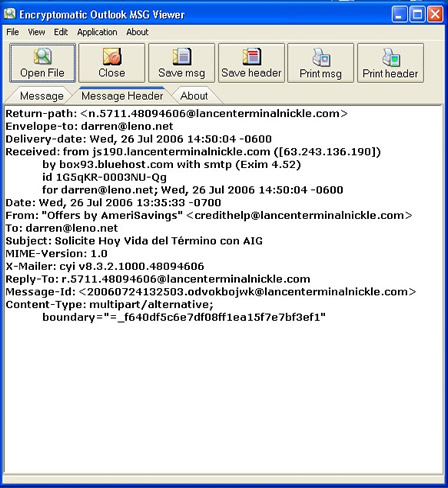
Task: Click the Close toolbar icon
Action: [112, 56]
